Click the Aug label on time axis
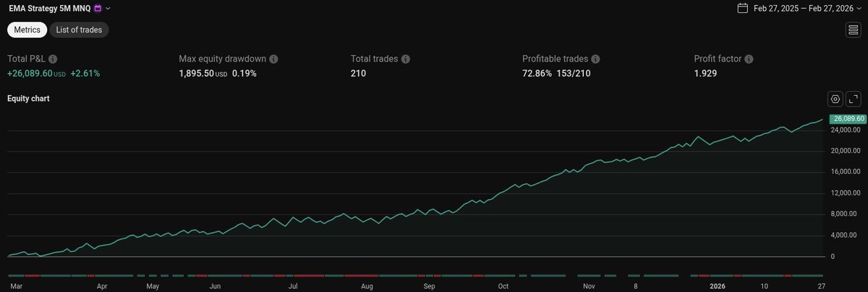Image resolution: width=868 pixels, height=292 pixels. pyautogui.click(x=367, y=286)
